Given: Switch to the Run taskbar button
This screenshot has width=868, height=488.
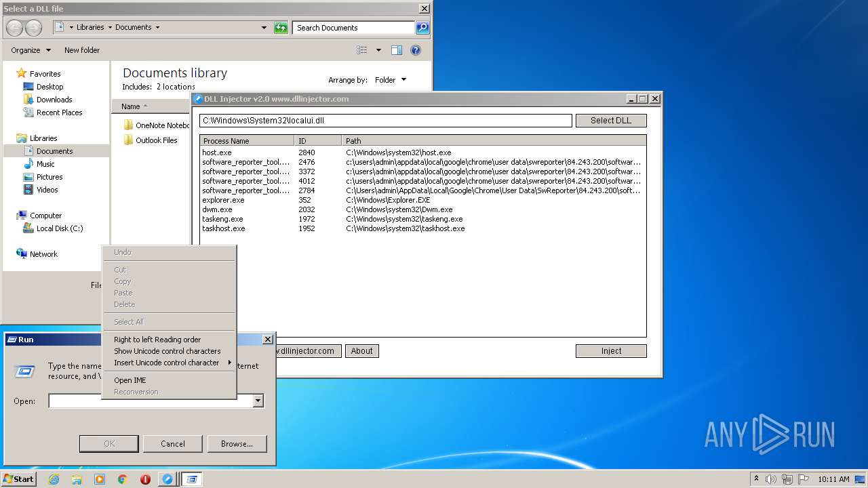Looking at the screenshot, I should [x=193, y=479].
